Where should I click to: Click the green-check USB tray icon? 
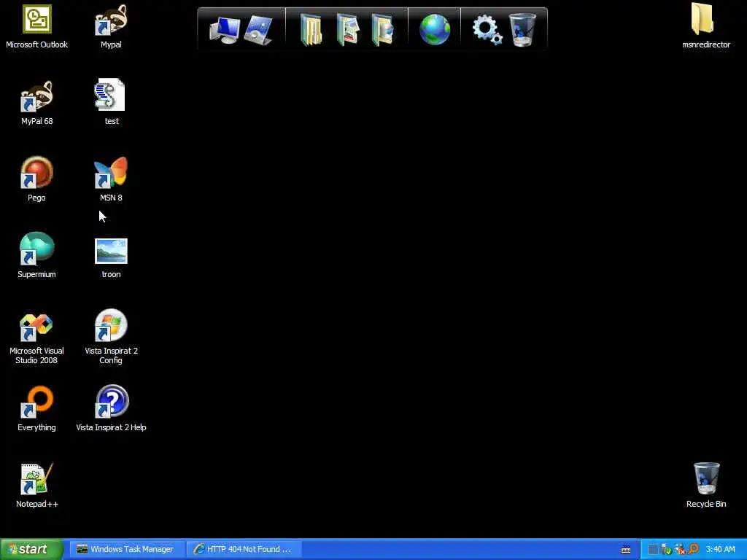(666, 549)
